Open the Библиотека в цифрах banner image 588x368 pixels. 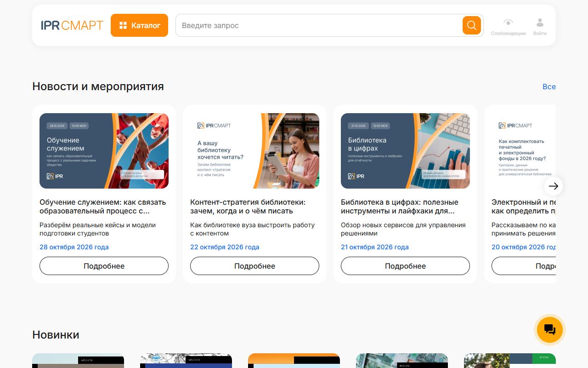coord(405,151)
